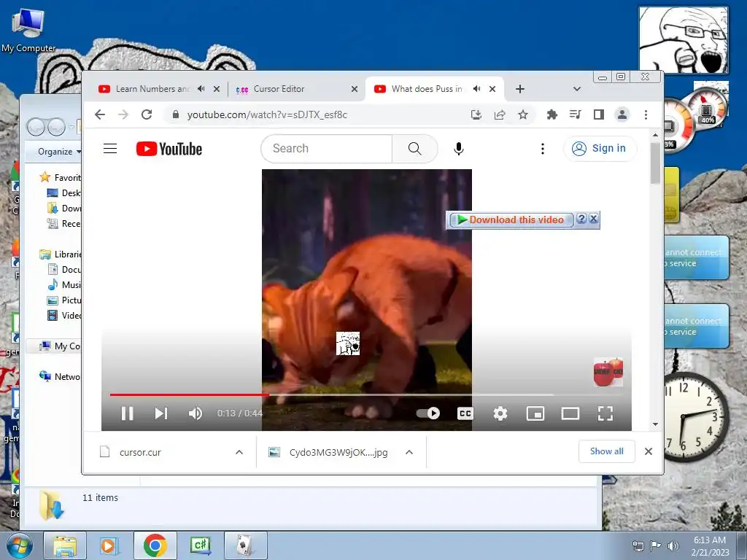The height and width of the screenshot is (560, 747).
Task: Toggle the autoplay switch
Action: click(x=427, y=413)
